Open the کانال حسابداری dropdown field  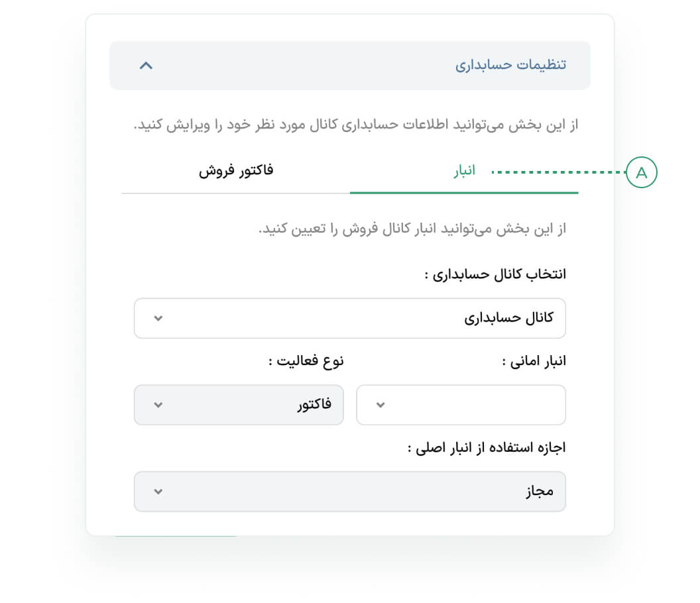pyautogui.click(x=350, y=318)
